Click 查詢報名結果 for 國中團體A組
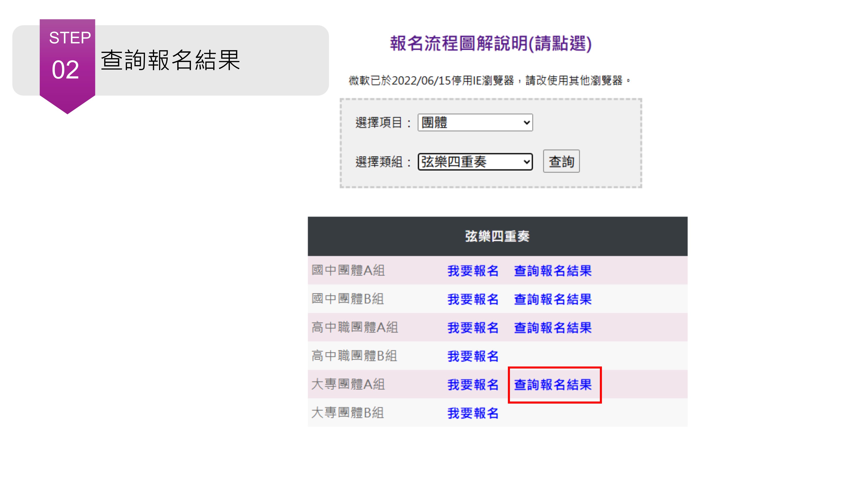Image resolution: width=868 pixels, height=488 pixels. [553, 270]
